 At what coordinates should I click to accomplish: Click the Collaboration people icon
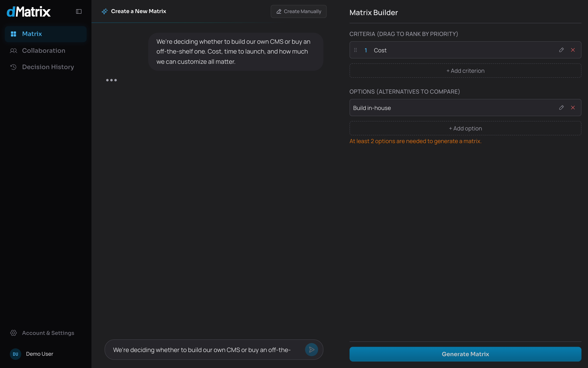[13, 51]
